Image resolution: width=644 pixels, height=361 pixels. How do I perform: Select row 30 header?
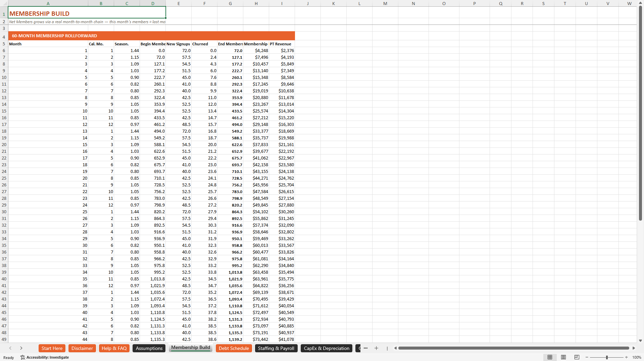click(x=4, y=212)
